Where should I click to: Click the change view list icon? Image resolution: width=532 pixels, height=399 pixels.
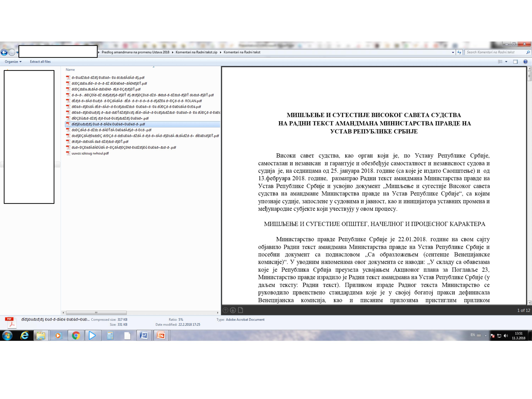500,62
